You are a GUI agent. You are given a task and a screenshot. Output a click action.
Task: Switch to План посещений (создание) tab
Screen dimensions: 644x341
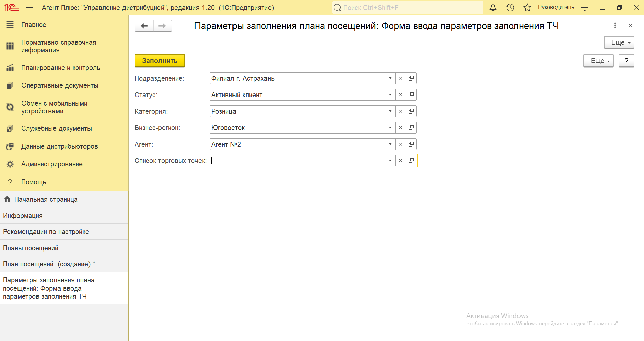pyautogui.click(x=64, y=264)
